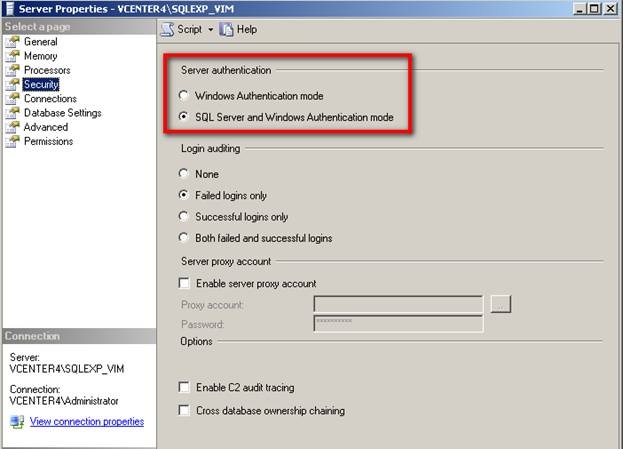Click the Server Properties title bar icon
623x449 pixels.
8,9
